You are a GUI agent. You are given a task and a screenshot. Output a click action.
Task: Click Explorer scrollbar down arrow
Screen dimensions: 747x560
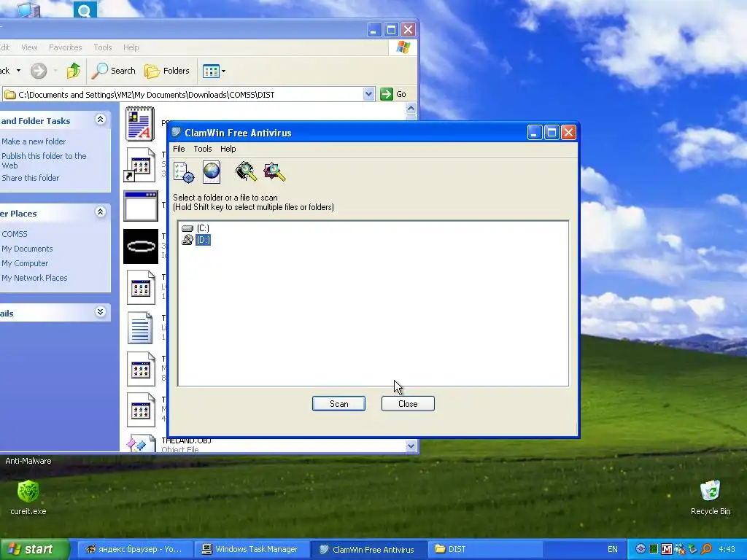coord(411,446)
